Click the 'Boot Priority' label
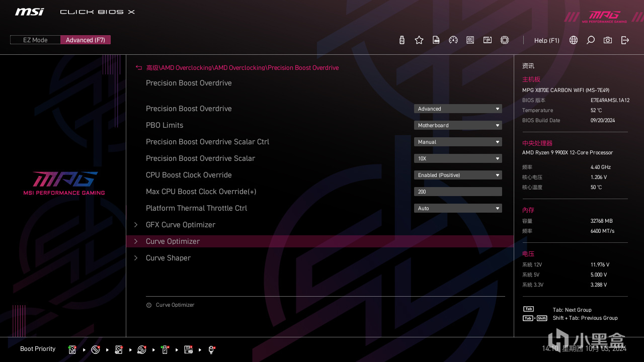The image size is (644, 362). (38, 349)
